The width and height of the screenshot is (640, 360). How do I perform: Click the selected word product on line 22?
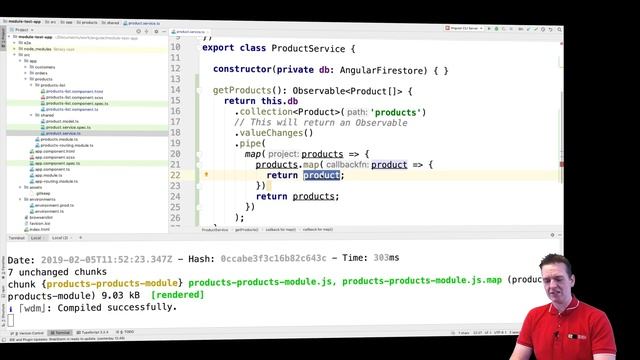click(322, 175)
